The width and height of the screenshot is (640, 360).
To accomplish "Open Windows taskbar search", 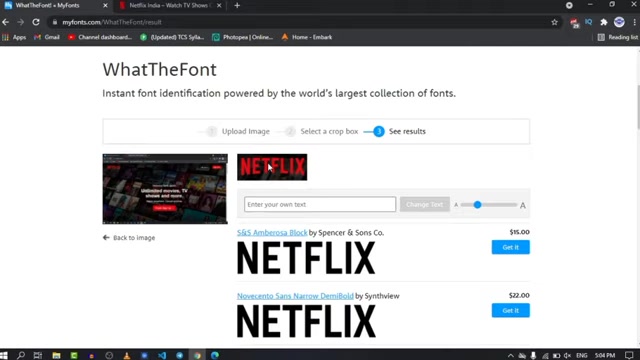I will point(20,355).
